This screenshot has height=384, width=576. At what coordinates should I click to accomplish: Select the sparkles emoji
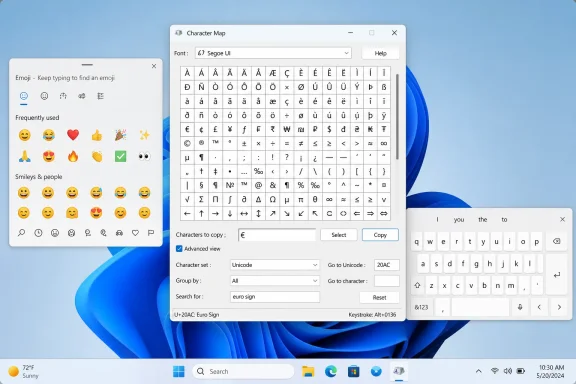pos(144,135)
